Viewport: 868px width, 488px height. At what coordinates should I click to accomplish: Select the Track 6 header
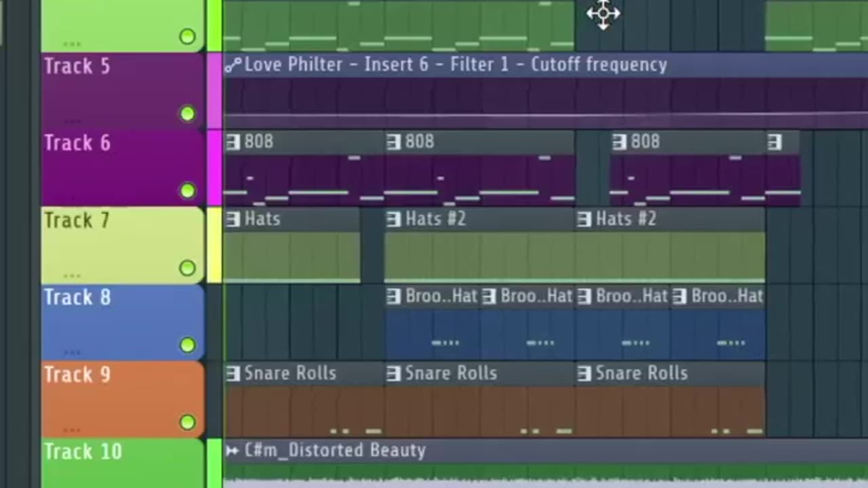tap(123, 168)
